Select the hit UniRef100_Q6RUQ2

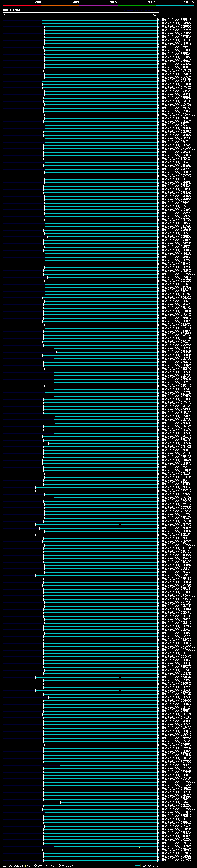(177, 26)
